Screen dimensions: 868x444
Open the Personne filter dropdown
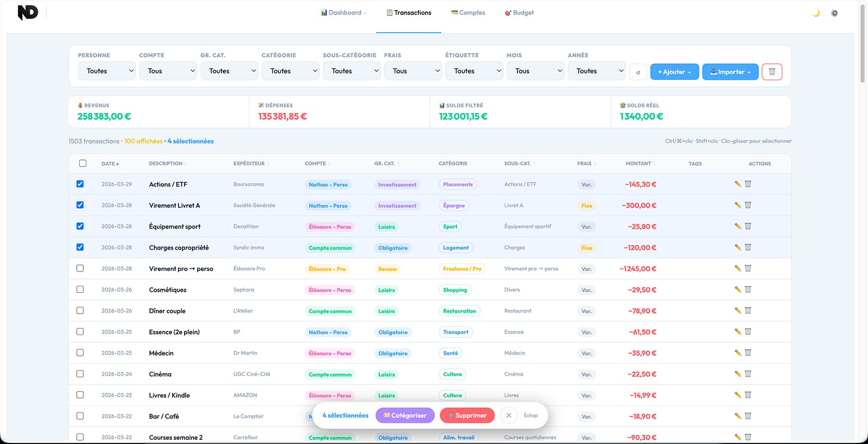click(x=107, y=71)
